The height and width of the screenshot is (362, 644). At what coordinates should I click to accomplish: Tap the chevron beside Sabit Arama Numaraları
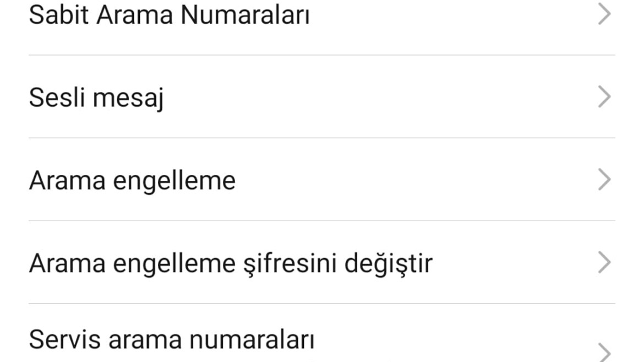[604, 15]
